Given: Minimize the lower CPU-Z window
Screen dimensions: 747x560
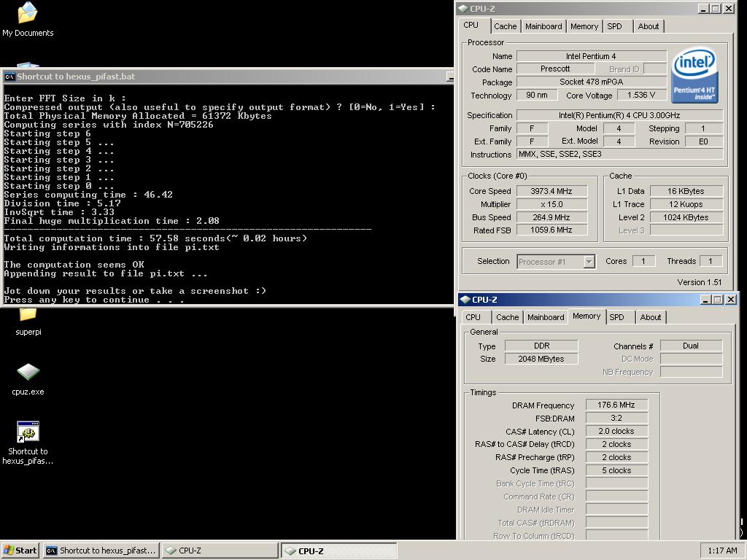Looking at the screenshot, I should (706, 300).
